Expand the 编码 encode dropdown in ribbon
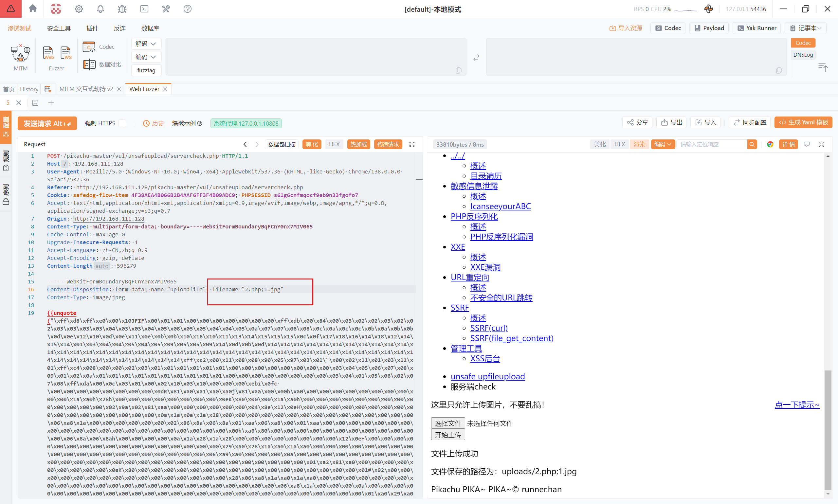The height and width of the screenshot is (504, 838). tap(146, 57)
